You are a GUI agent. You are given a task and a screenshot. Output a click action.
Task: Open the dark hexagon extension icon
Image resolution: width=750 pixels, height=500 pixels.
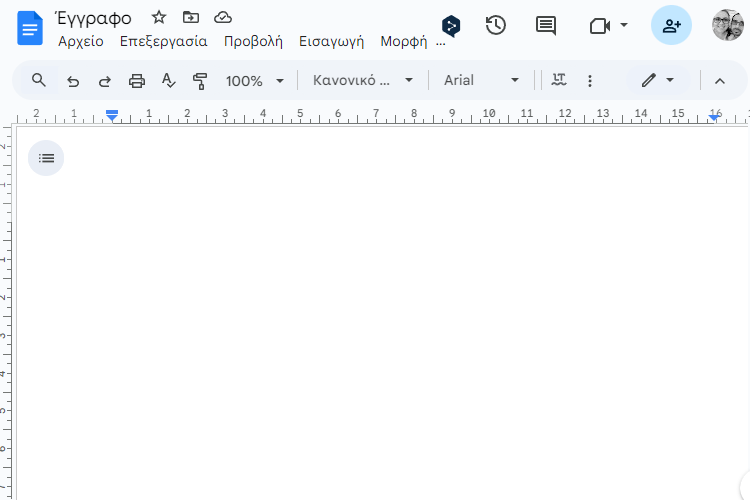point(451,25)
